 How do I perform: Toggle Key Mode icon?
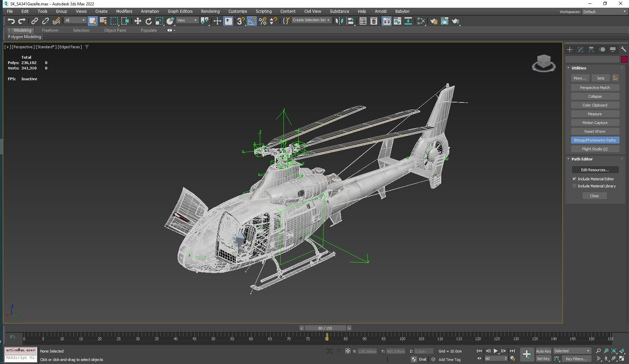coord(479,359)
